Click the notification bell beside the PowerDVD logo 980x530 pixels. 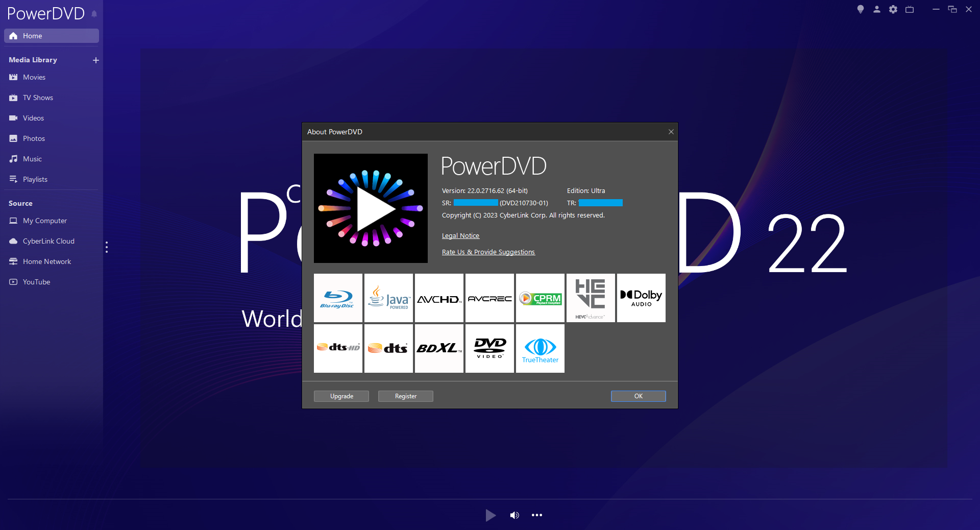pyautogui.click(x=94, y=14)
